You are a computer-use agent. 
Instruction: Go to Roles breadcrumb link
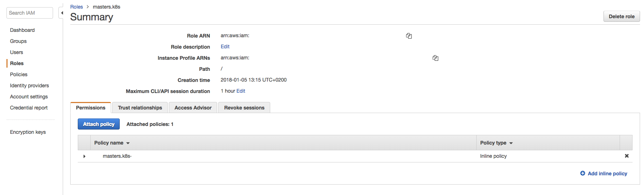click(76, 7)
